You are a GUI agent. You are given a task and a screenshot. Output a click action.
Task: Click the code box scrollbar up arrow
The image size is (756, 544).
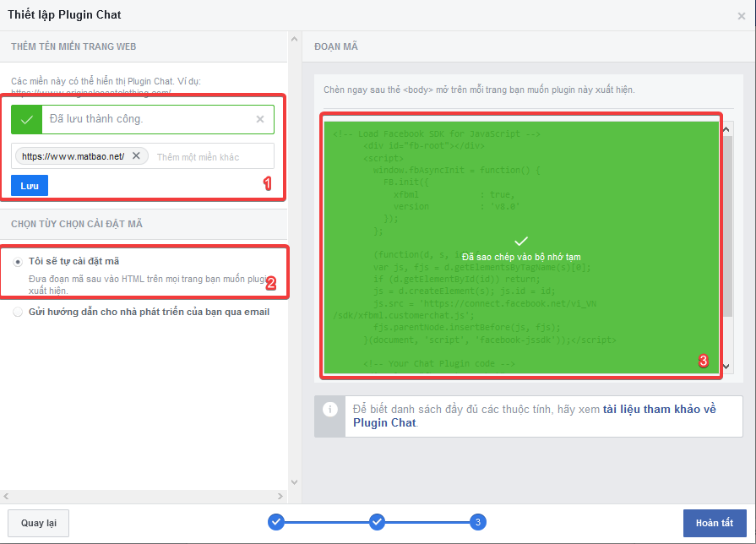click(726, 128)
